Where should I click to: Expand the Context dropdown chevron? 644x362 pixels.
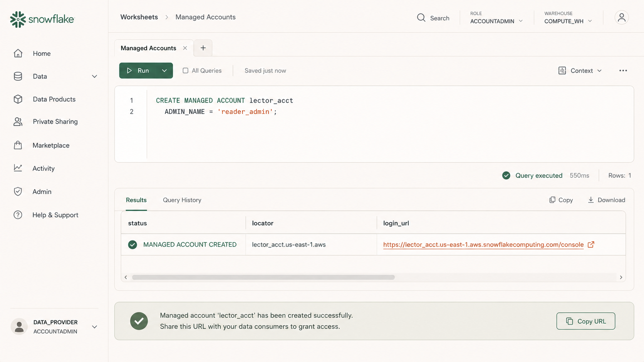[x=599, y=71]
